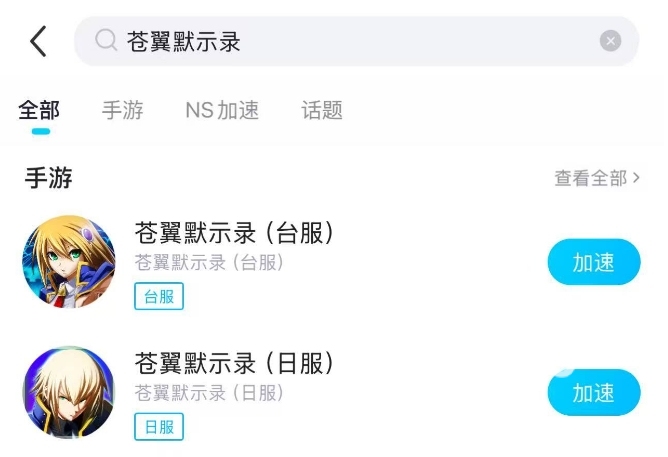Click the gray 苍翼默示录 (台服) subtitle

210,263
